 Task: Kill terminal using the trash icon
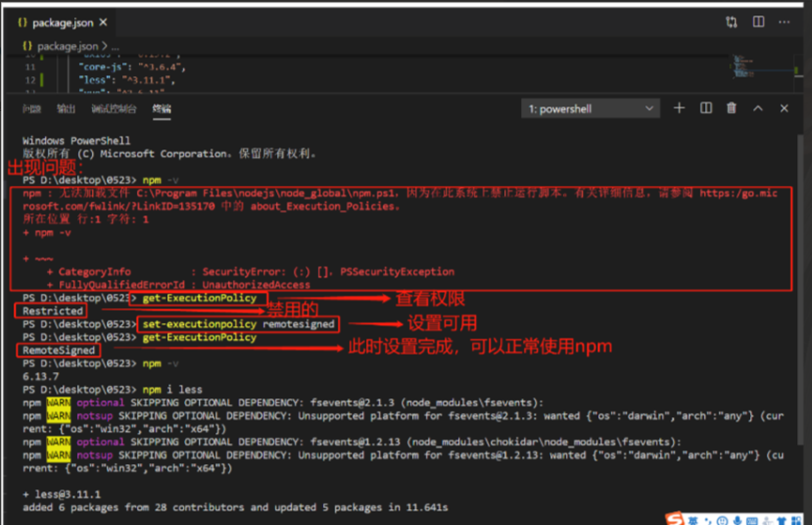pyautogui.click(x=731, y=108)
